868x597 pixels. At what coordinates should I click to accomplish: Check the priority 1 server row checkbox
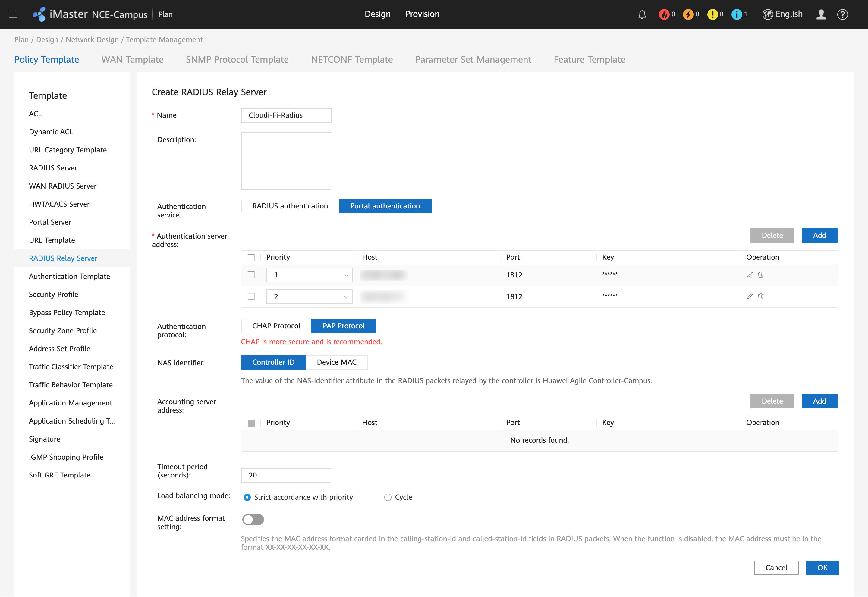[251, 275]
